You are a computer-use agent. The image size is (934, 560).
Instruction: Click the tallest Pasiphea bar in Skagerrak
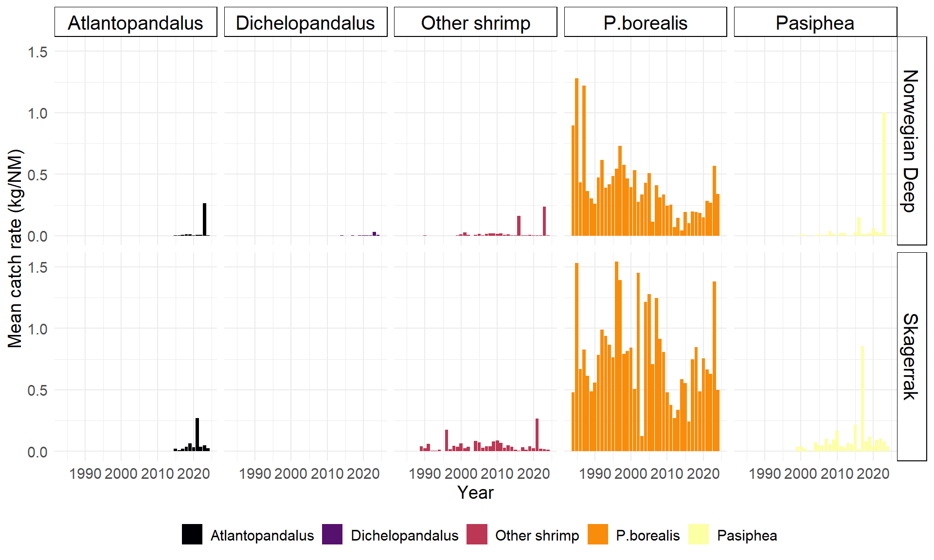(x=862, y=399)
